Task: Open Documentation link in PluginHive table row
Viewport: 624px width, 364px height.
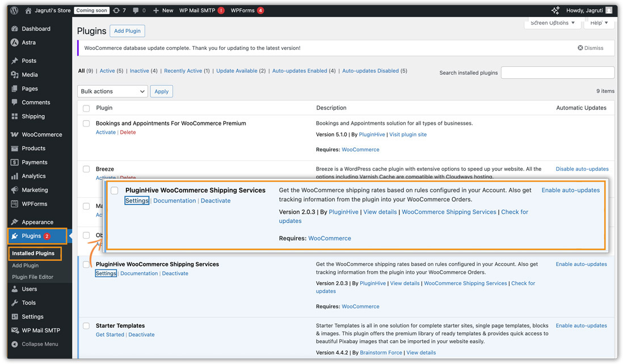Action: tap(139, 274)
